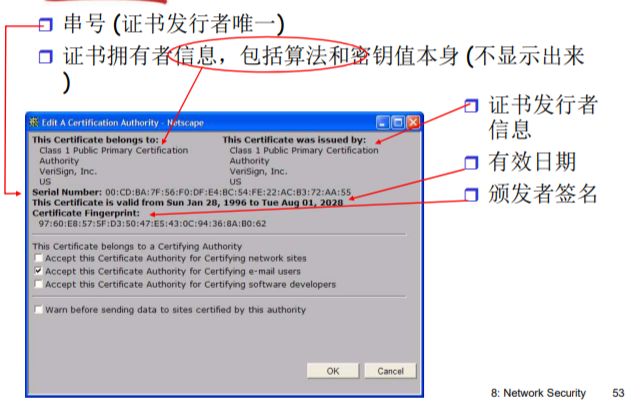Enable certifying software developers checkbox
The image size is (644, 401).
click(x=39, y=284)
